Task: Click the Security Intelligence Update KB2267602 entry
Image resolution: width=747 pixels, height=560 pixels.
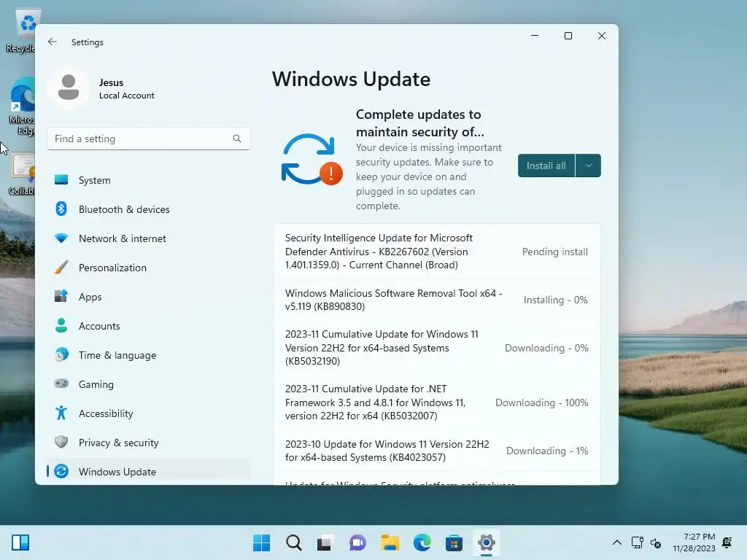Action: point(437,252)
